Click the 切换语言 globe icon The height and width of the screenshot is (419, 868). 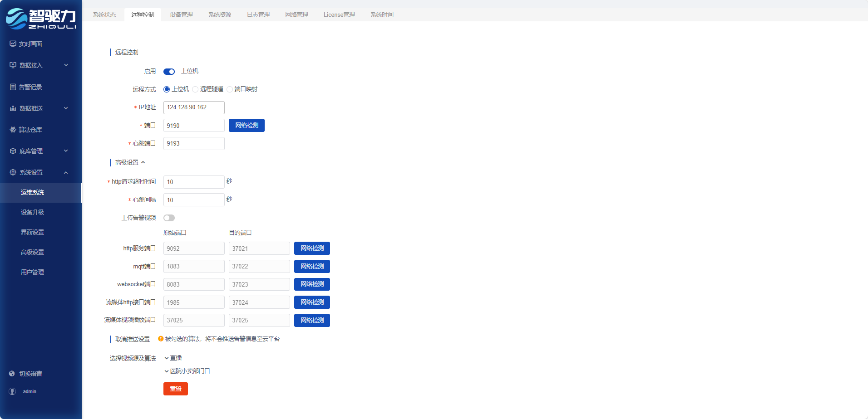coord(12,374)
